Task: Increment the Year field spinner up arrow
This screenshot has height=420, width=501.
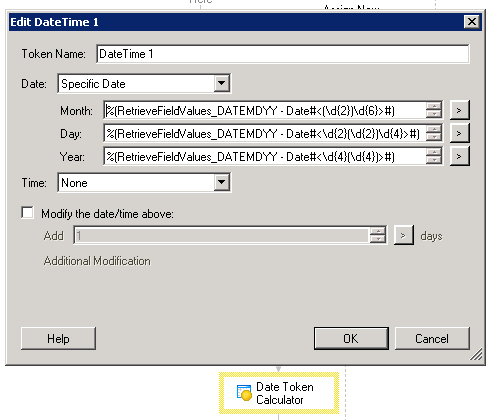Action: click(434, 152)
